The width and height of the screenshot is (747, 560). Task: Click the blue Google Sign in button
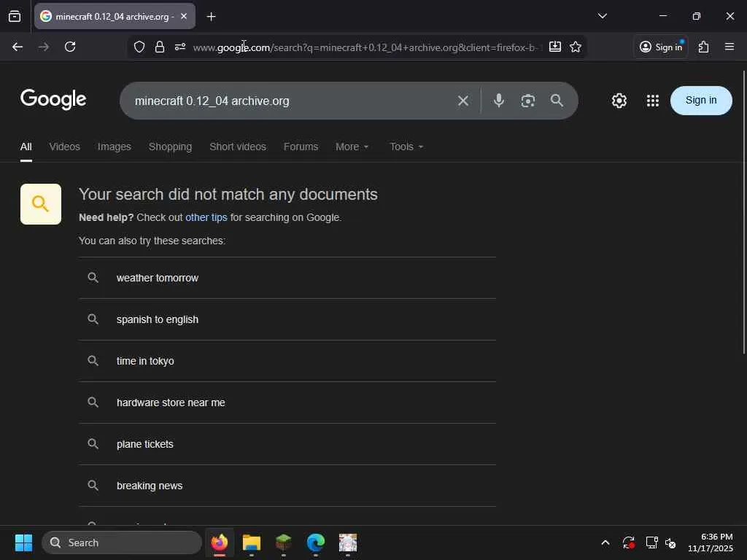pyautogui.click(x=701, y=101)
